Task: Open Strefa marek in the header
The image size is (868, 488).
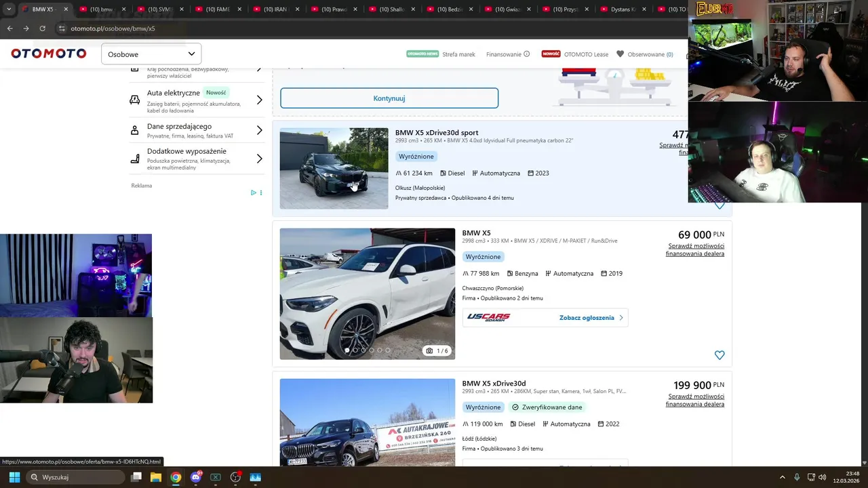Action: click(458, 54)
